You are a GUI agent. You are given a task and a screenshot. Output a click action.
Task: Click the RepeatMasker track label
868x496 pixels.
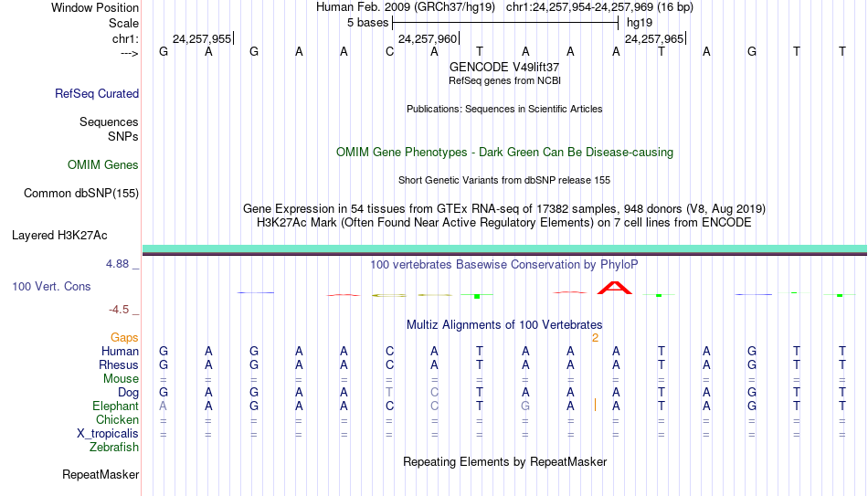click(x=101, y=474)
